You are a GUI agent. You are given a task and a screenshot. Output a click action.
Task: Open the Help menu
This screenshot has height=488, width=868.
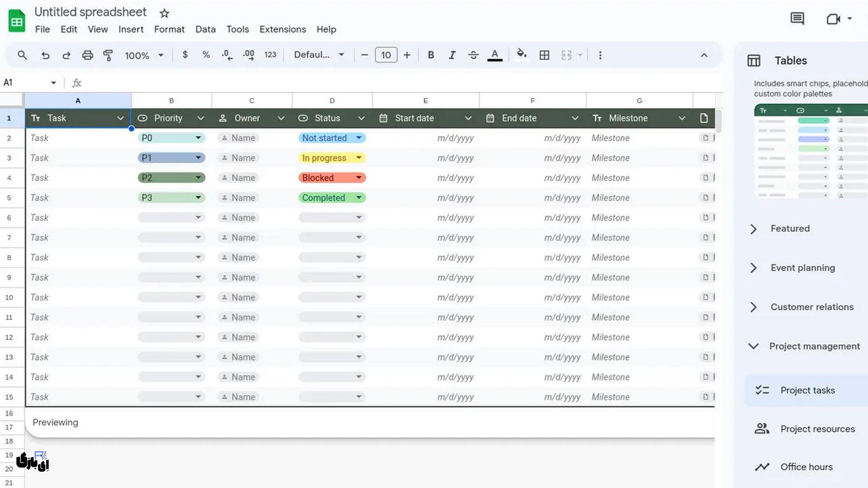click(326, 29)
